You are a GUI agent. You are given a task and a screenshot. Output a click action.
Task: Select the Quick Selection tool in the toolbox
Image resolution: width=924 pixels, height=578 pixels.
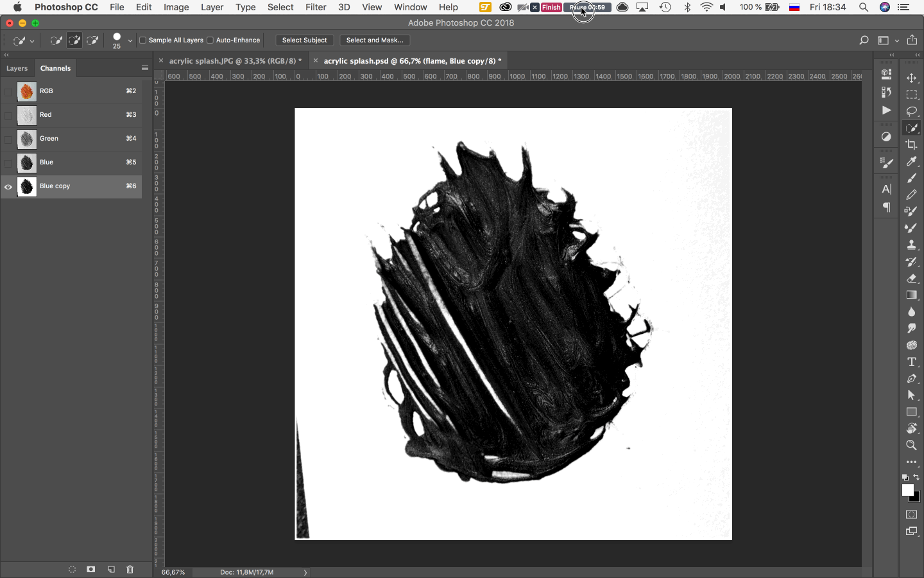(912, 128)
